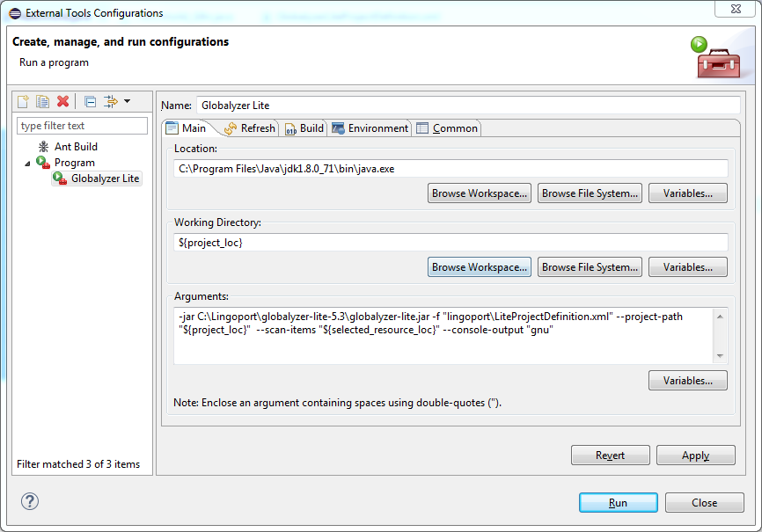Select Globalyzer Lite in the tree
The width and height of the screenshot is (762, 532).
click(105, 179)
